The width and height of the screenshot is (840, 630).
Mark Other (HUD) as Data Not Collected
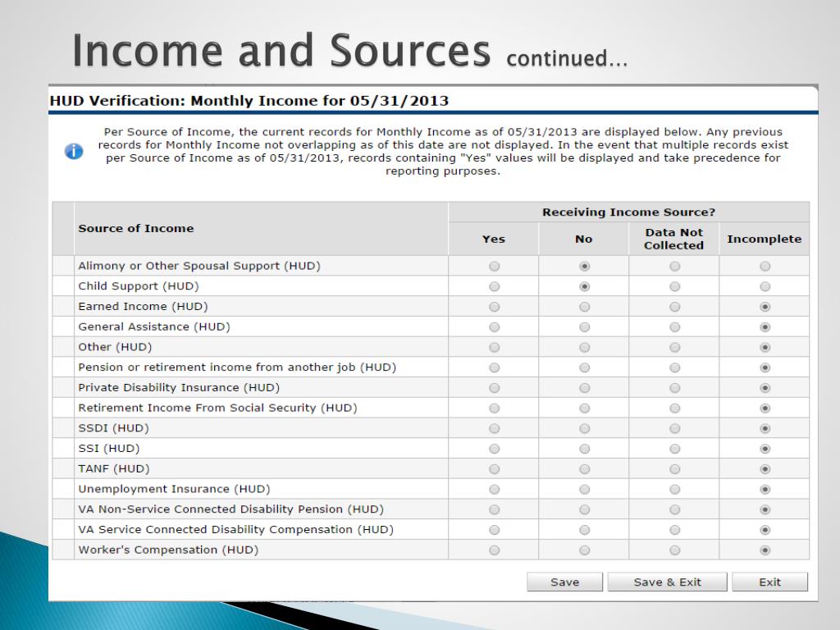[674, 348]
